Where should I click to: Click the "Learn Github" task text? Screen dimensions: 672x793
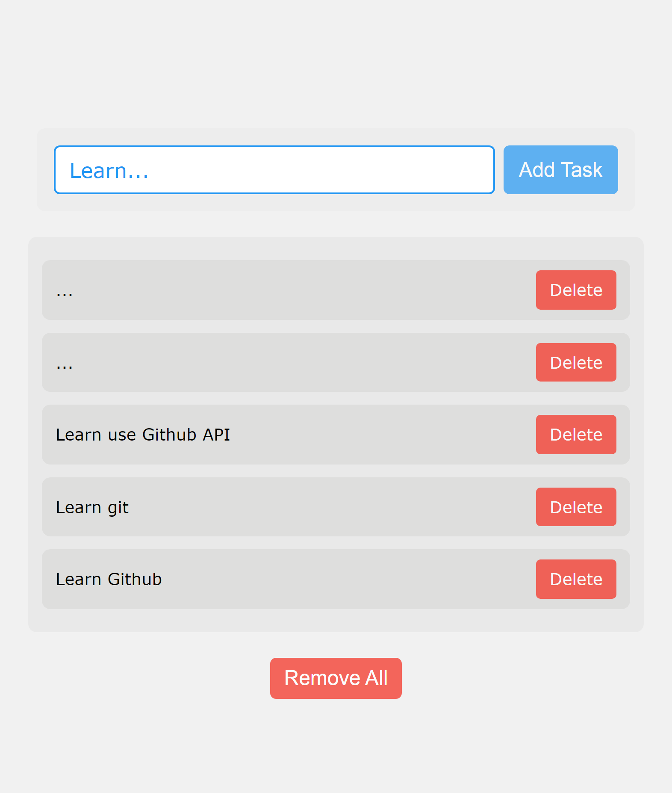(109, 579)
